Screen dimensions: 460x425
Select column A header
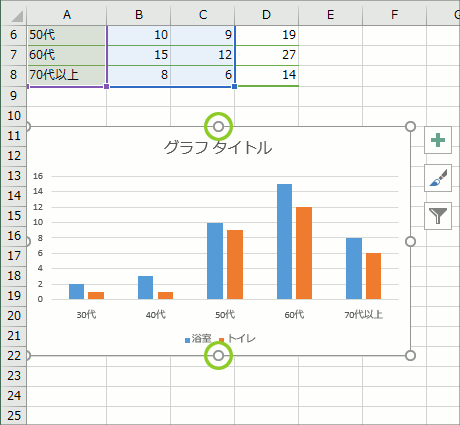pos(67,15)
